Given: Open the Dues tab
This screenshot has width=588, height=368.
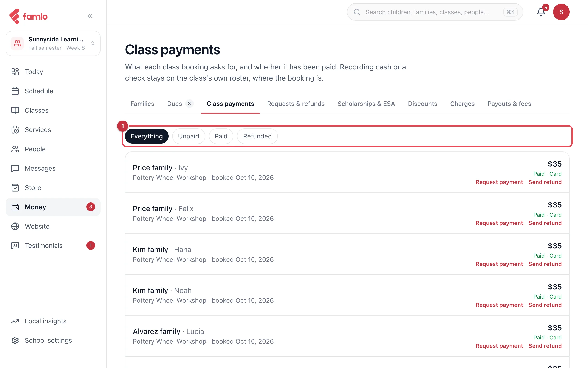Looking at the screenshot, I should (180, 104).
